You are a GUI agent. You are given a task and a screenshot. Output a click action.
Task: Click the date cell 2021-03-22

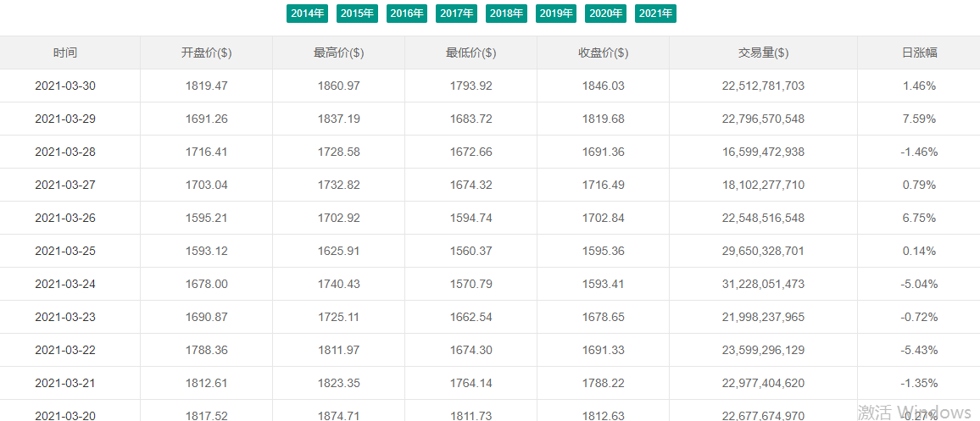(x=65, y=351)
